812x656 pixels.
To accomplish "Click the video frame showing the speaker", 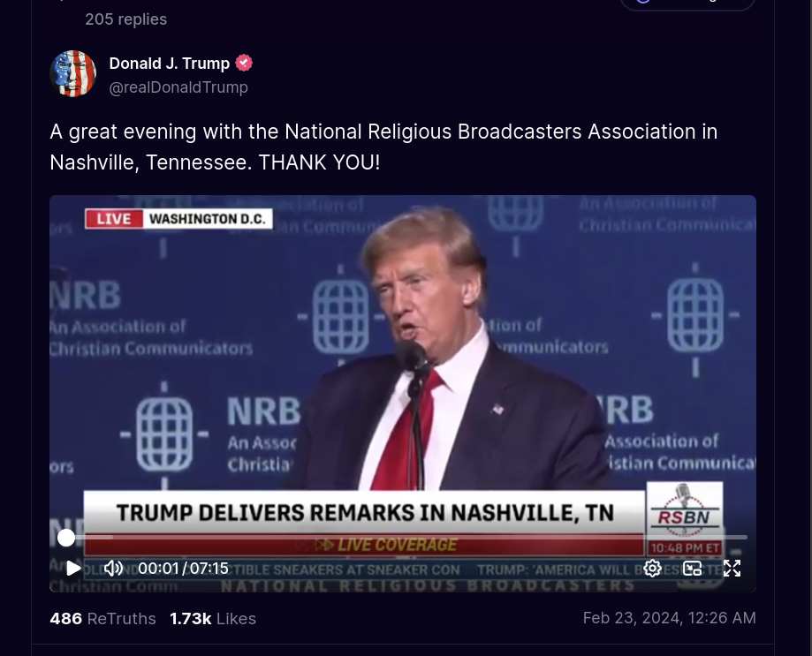I will point(403,362).
